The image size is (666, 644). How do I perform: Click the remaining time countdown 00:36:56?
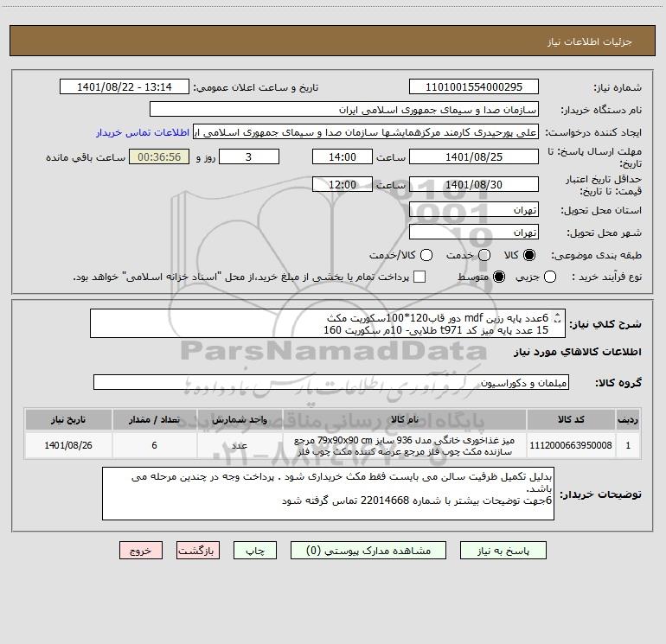159,156
